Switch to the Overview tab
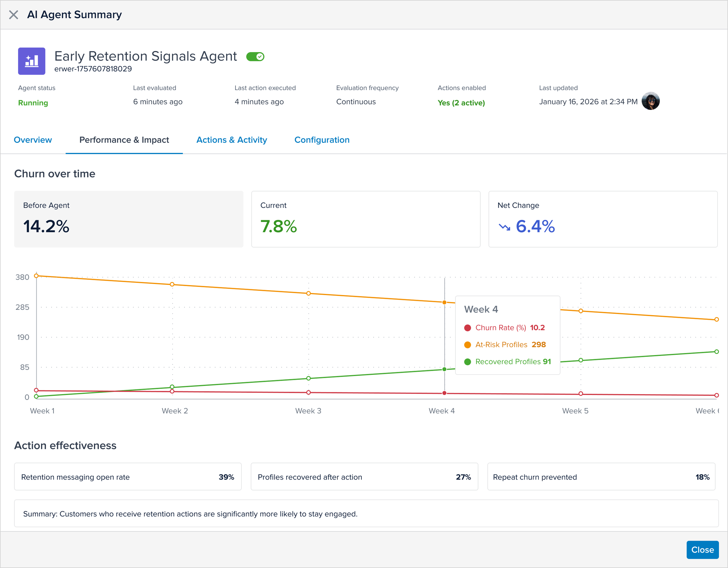728x568 pixels. (x=33, y=140)
